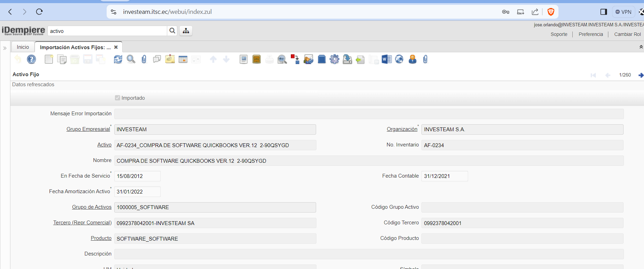
Task: Switch to grid view with the table icon
Action: 183,60
